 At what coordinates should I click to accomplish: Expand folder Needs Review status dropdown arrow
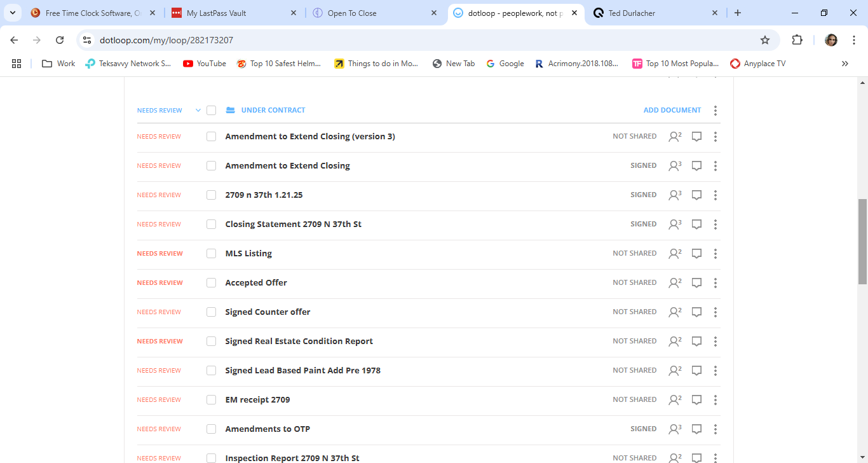(198, 110)
